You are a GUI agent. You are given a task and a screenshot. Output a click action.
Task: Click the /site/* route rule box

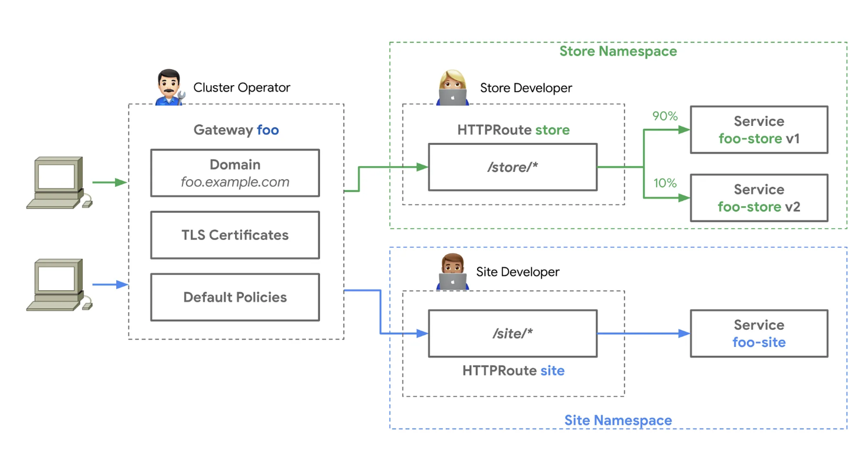513,333
